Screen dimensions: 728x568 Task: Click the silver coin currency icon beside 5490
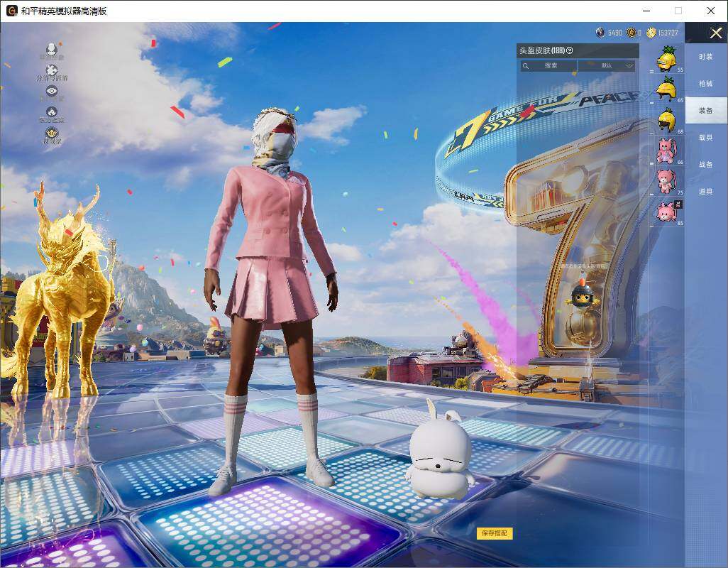coord(600,32)
